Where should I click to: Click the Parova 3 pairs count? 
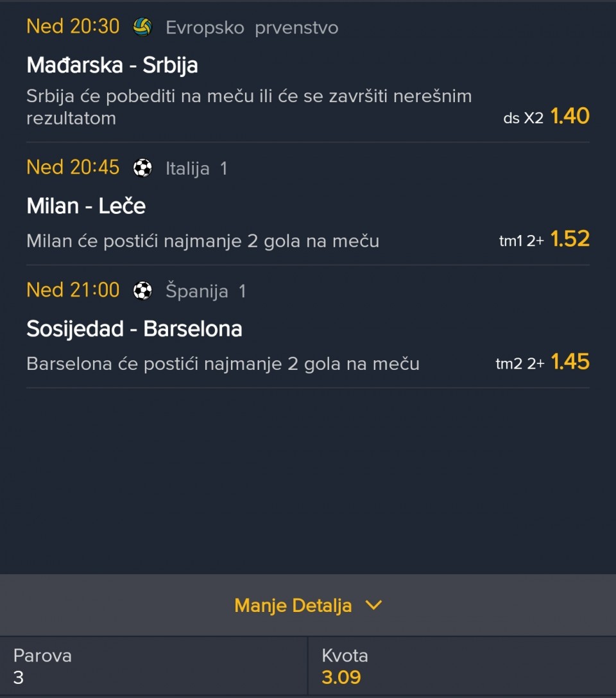click(19, 677)
